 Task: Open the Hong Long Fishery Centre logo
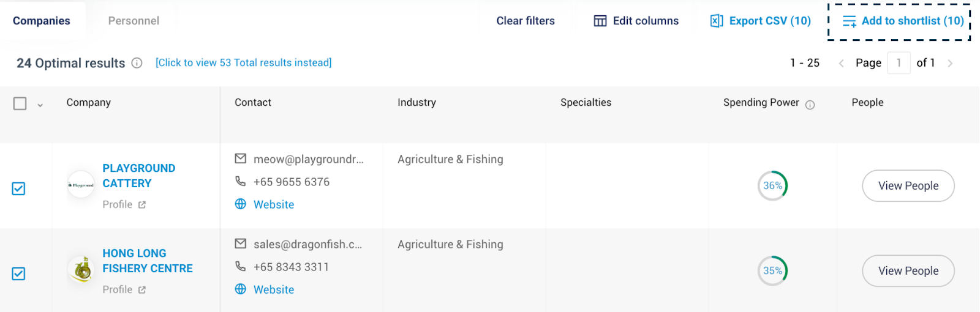tap(81, 269)
